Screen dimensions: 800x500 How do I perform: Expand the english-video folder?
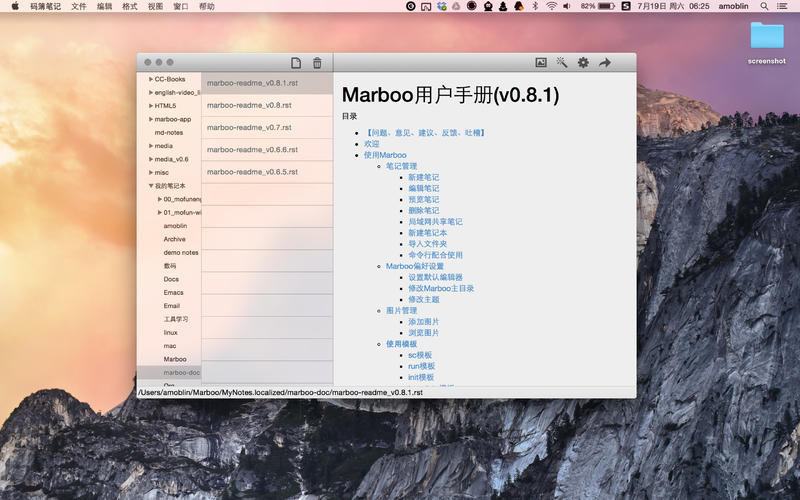click(151, 92)
